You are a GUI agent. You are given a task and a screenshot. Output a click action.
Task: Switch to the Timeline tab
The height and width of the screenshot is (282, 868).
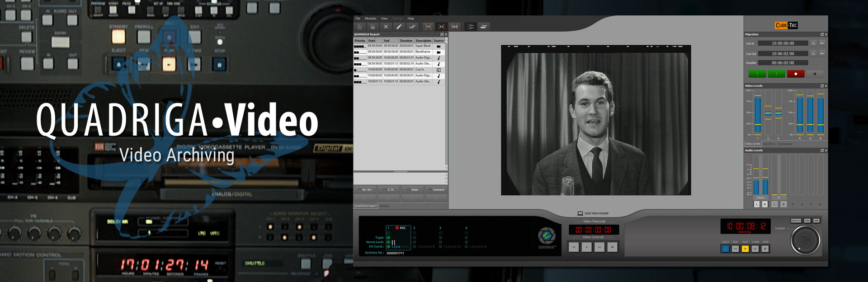coord(384,206)
